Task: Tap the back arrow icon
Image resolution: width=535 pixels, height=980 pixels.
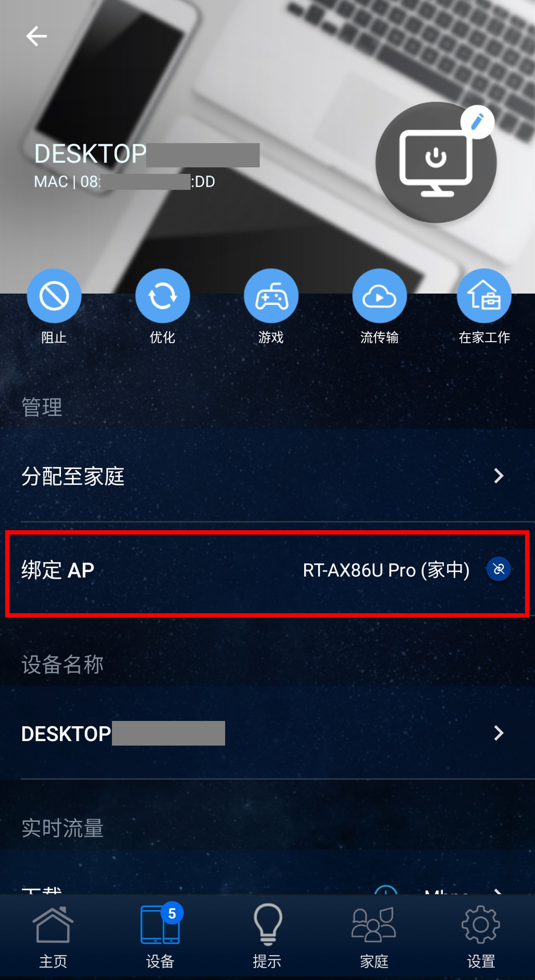Action: pyautogui.click(x=36, y=36)
